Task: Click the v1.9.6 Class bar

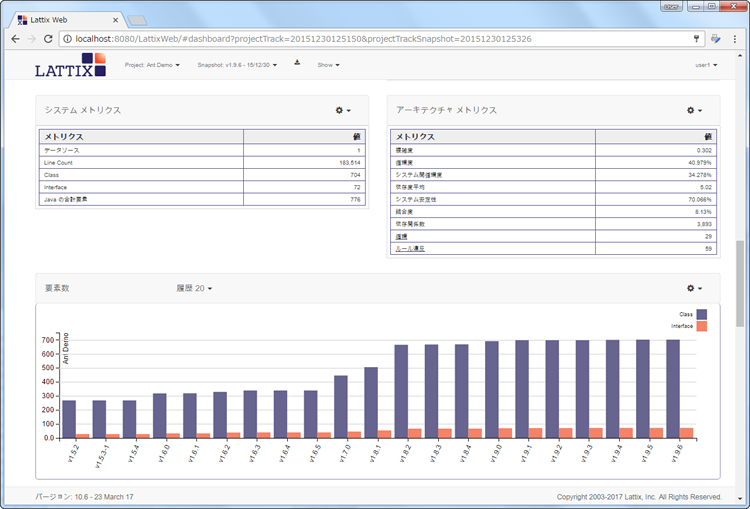Action: 673,389
